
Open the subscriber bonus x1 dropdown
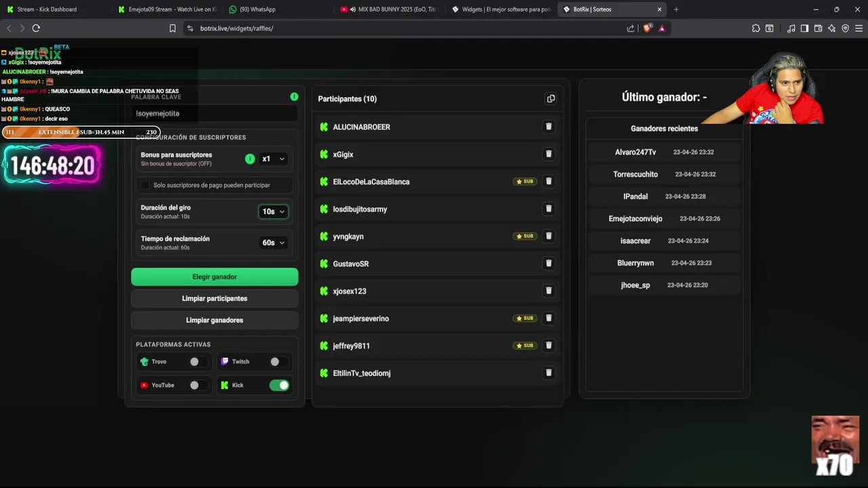(x=273, y=159)
